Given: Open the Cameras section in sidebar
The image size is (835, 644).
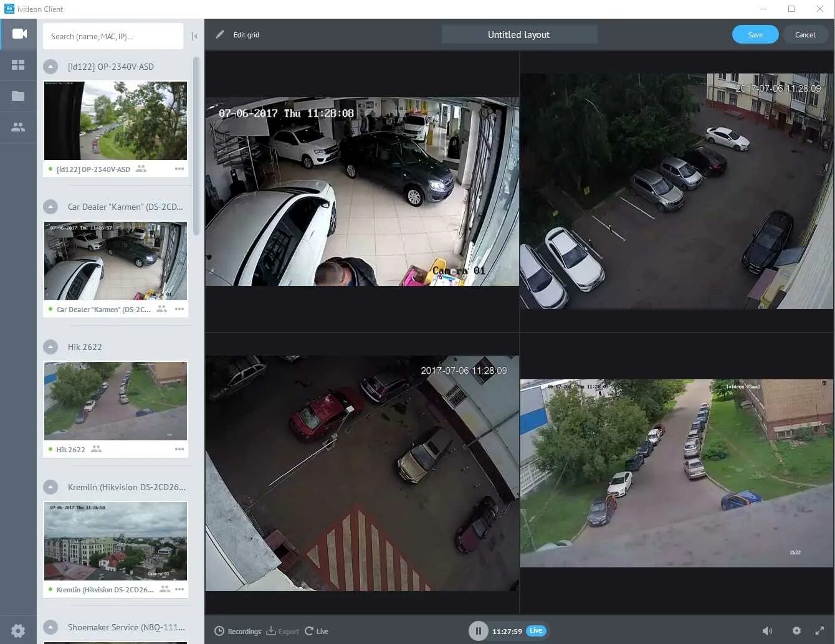Looking at the screenshot, I should pyautogui.click(x=19, y=34).
